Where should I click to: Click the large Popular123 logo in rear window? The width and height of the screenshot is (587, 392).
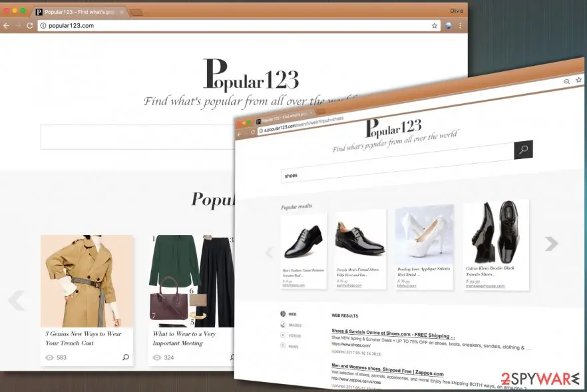coord(251,75)
